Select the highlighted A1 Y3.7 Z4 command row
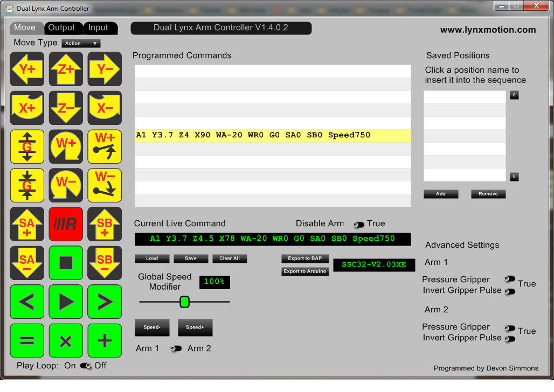The height and width of the screenshot is (392, 554). [x=273, y=136]
